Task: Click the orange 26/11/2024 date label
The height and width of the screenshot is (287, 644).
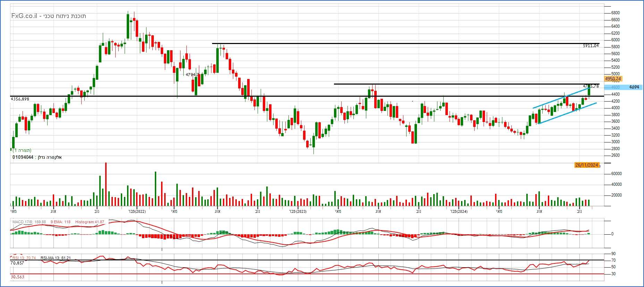Action: [587, 165]
